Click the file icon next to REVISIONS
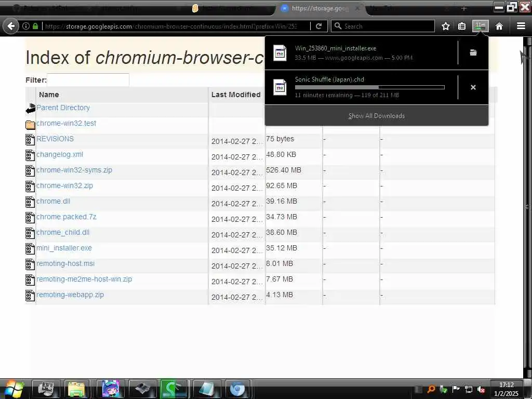 (x=30, y=140)
